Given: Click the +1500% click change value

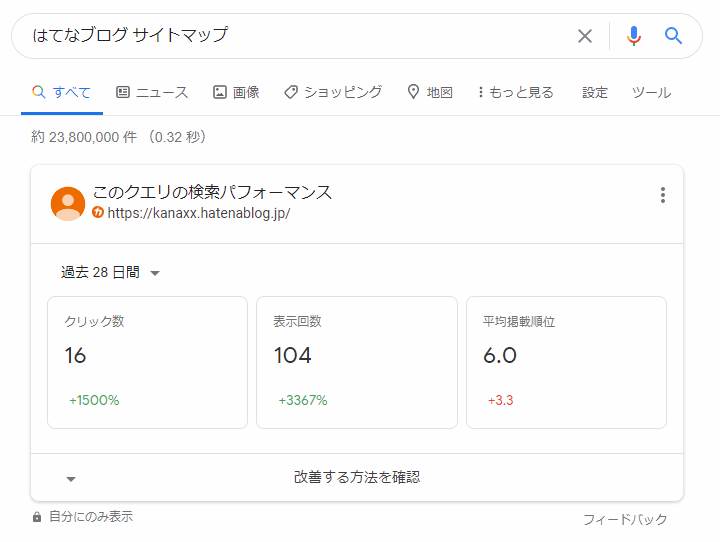Looking at the screenshot, I should 94,400.
